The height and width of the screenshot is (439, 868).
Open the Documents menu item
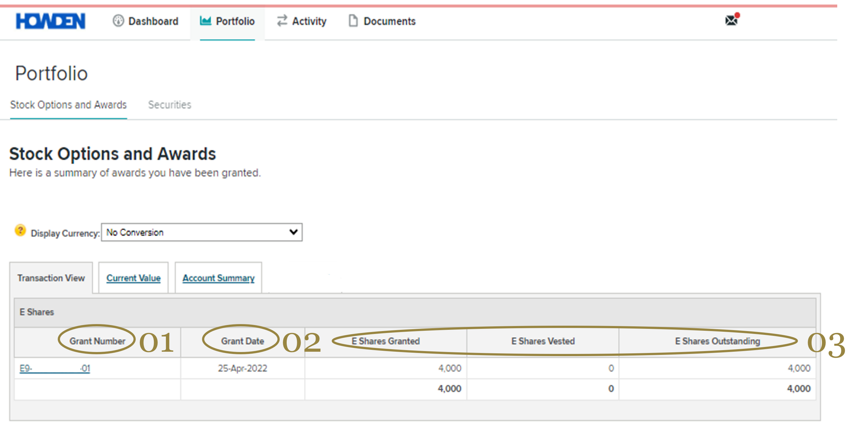tap(389, 21)
